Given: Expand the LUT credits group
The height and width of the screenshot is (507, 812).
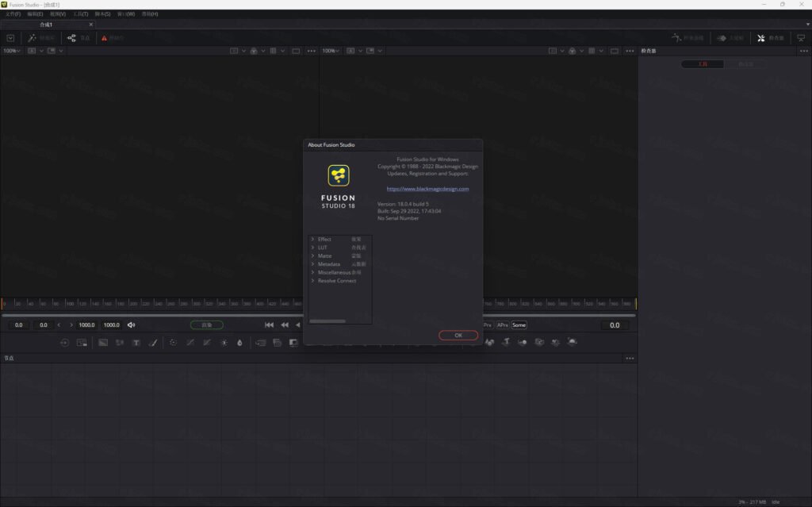Looking at the screenshot, I should (x=312, y=248).
